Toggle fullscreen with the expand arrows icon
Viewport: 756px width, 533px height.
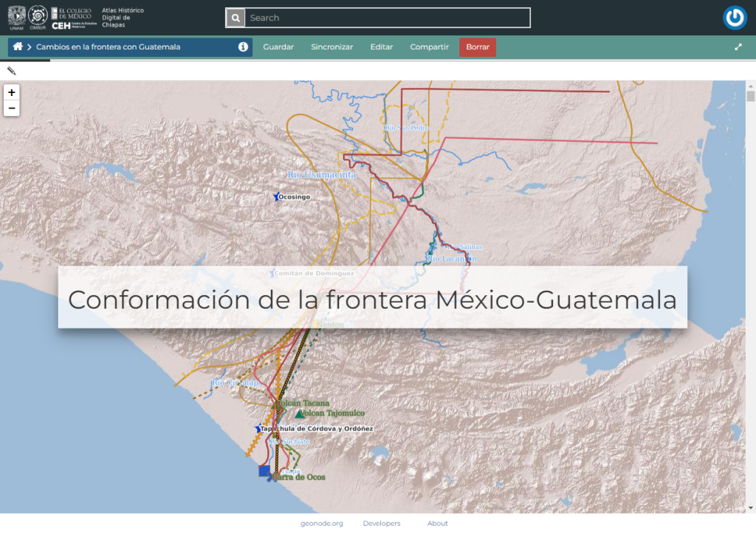(738, 47)
